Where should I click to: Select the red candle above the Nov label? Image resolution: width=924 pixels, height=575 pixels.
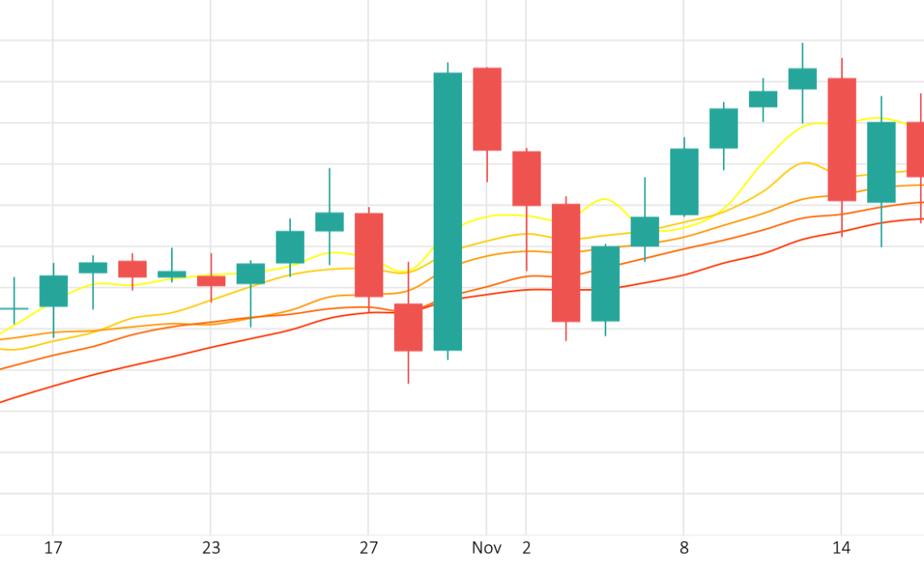(x=487, y=109)
